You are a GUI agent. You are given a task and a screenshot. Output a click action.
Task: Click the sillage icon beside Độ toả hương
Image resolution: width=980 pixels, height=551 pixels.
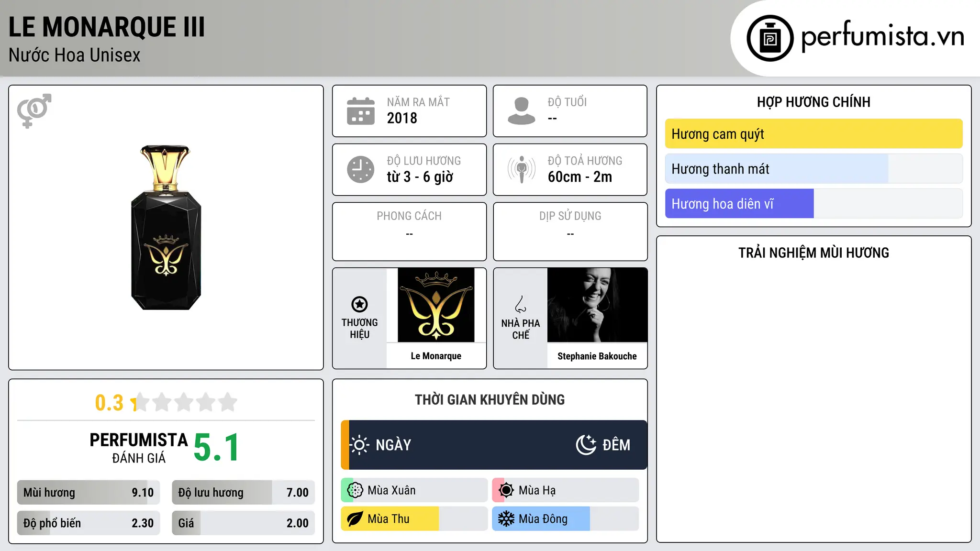(522, 169)
